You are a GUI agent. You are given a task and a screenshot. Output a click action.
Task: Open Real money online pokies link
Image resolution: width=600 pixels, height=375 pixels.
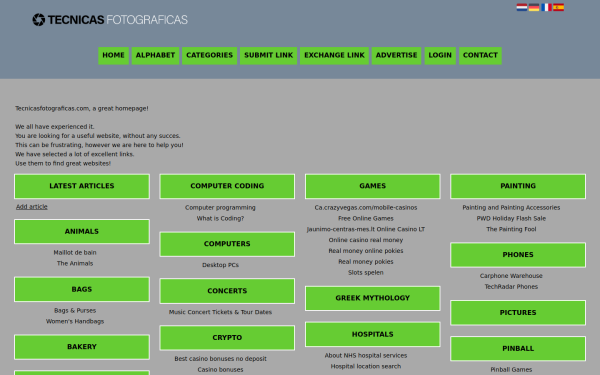pyautogui.click(x=366, y=251)
